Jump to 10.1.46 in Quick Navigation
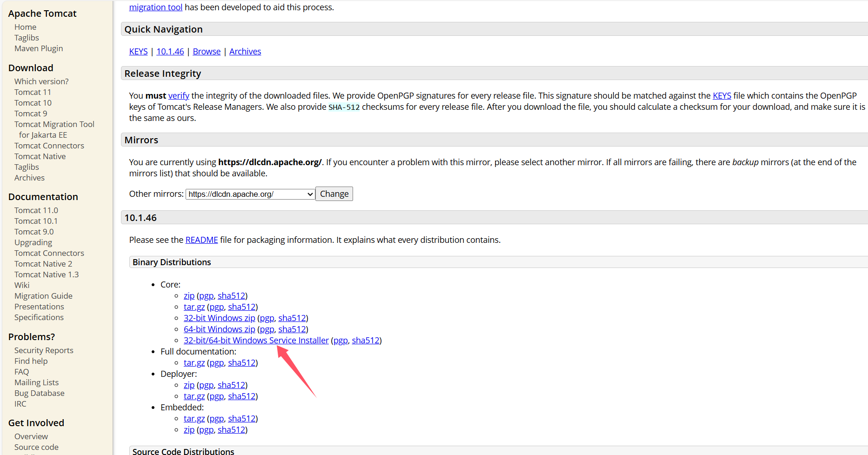The image size is (868, 455). (170, 52)
